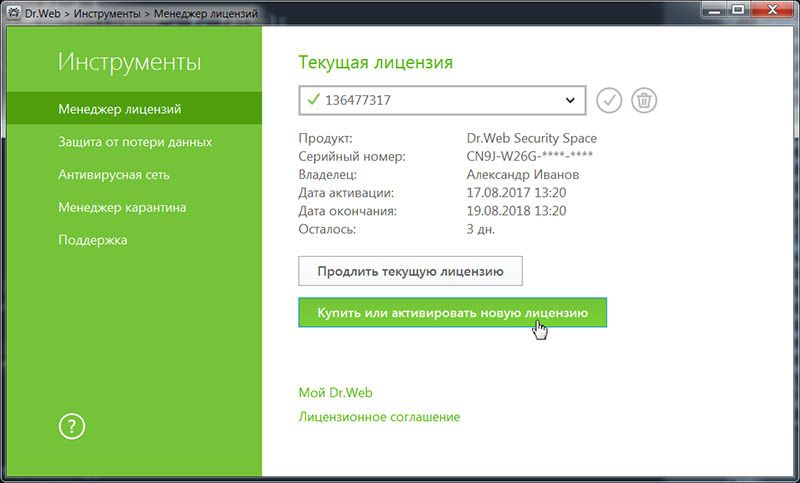Click the Текущая лицензия heading

click(376, 62)
